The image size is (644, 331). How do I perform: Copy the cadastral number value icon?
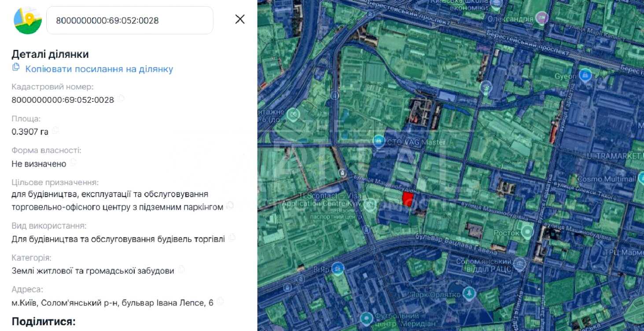(121, 99)
